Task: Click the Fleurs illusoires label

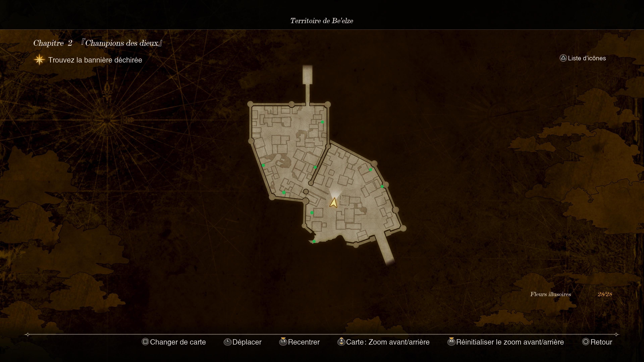Action: [550, 294]
